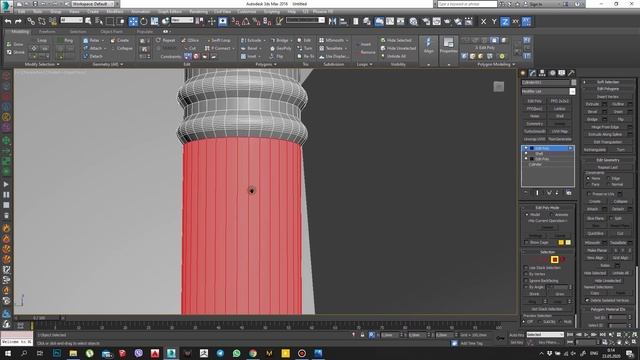Open the Utilities tab in command panel
The image size is (640, 360).
[x=571, y=73]
